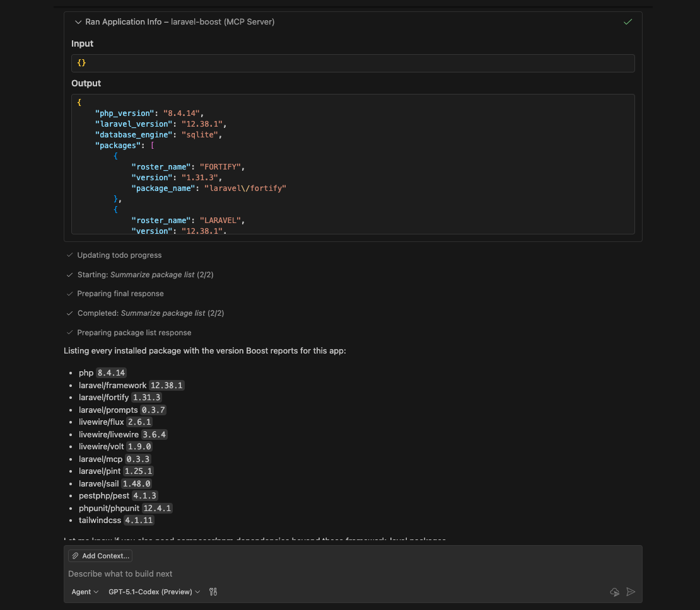
Task: Open the Configure Tools icon in chat input
Action: 213,592
